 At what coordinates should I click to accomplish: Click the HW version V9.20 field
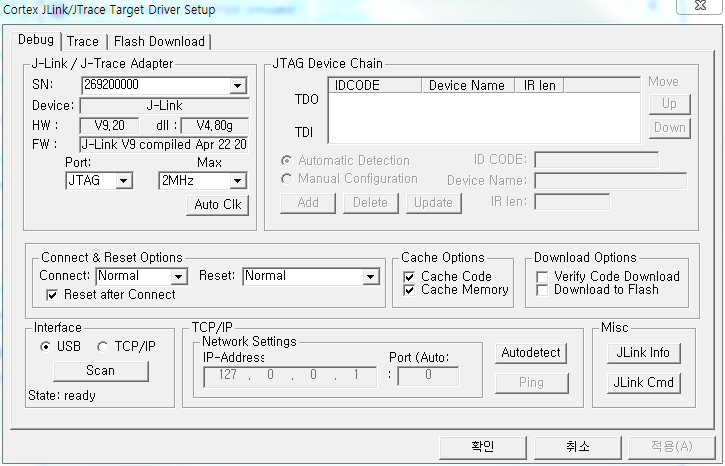click(x=109, y=126)
